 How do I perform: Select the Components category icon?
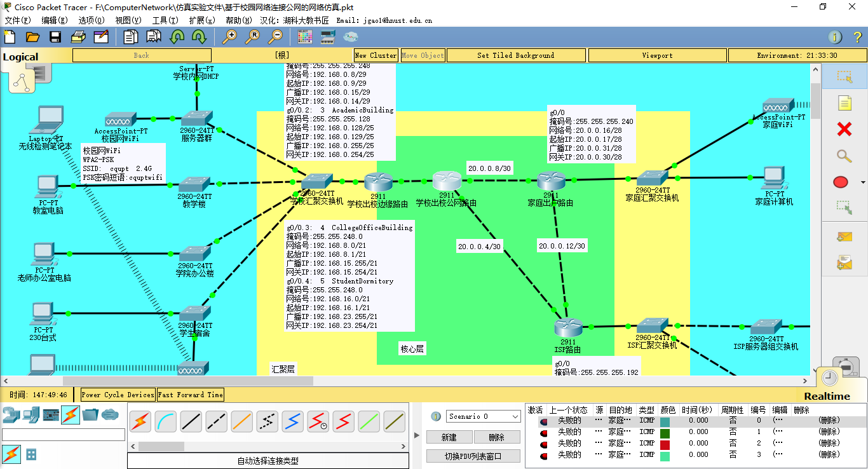pyautogui.click(x=50, y=415)
